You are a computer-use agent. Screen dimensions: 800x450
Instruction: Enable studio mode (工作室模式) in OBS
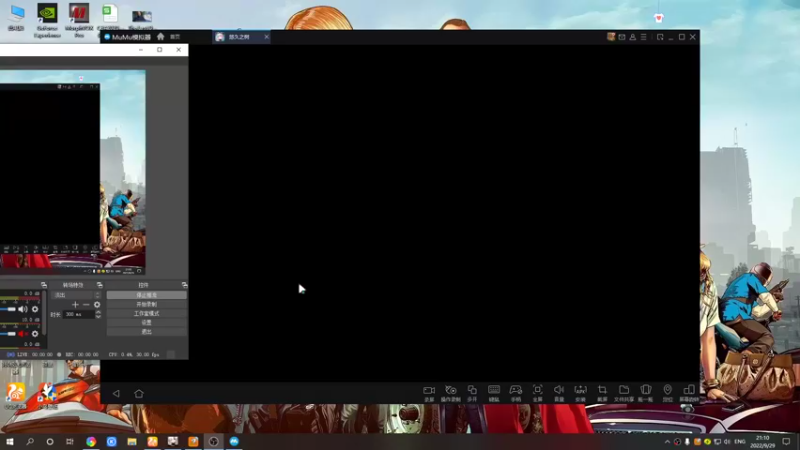[146, 313]
